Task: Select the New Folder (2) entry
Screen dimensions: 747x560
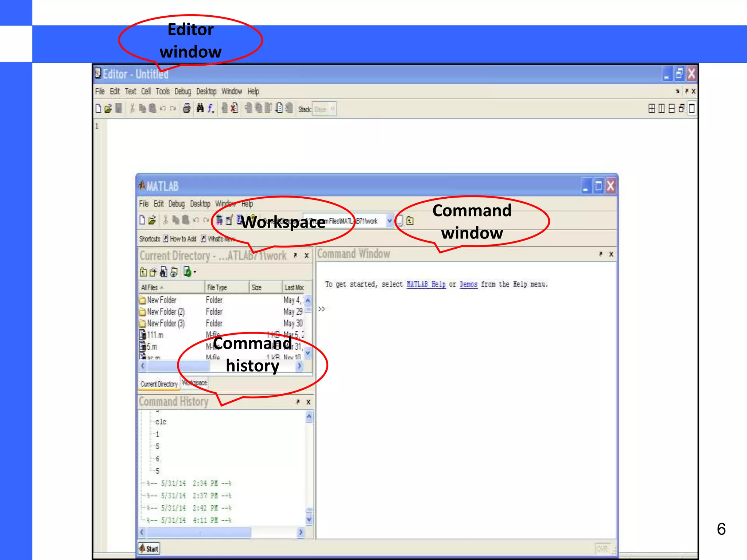Action: pos(166,312)
